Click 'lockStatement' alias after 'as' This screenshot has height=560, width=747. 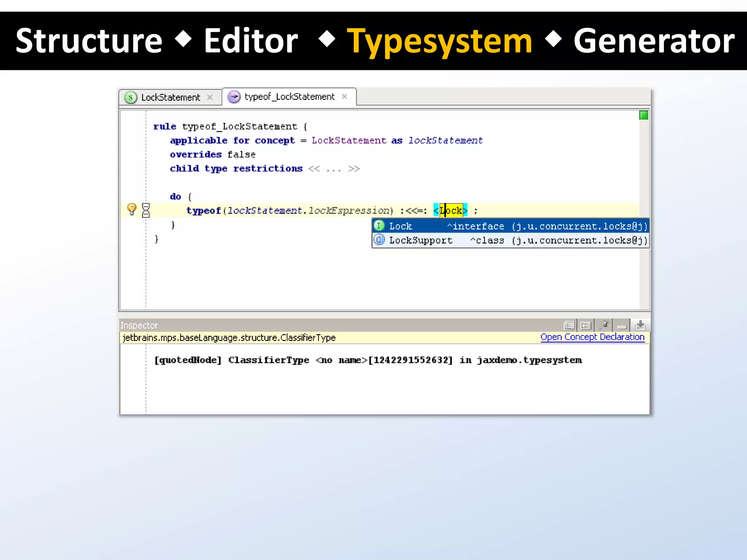(445, 140)
